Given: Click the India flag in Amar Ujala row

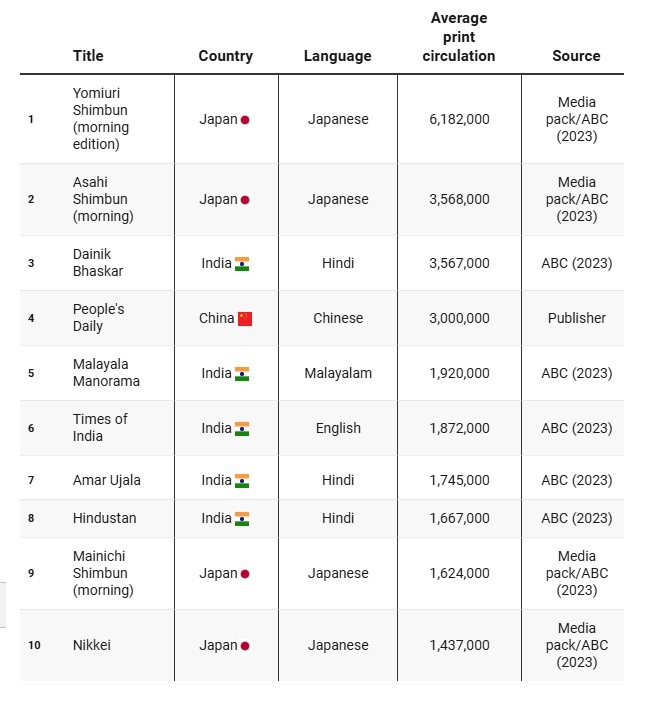Looking at the screenshot, I should [242, 481].
